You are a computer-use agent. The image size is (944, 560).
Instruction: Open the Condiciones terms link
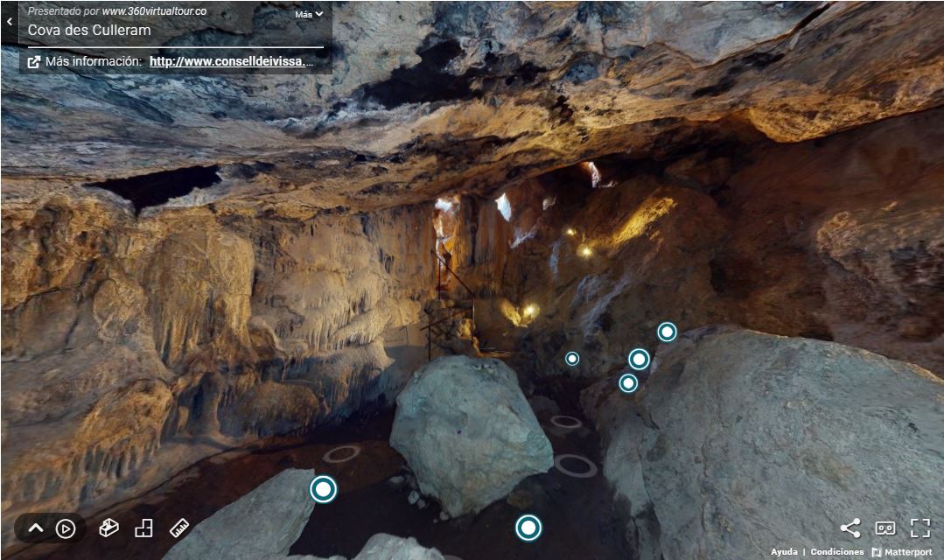pyautogui.click(x=837, y=551)
